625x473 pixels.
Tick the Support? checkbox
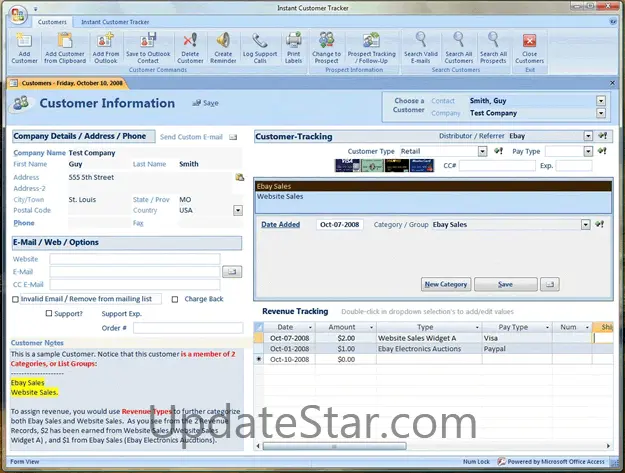tap(49, 314)
